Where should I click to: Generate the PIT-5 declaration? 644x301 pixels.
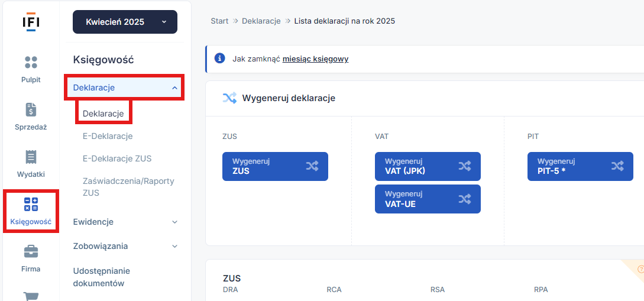point(580,166)
